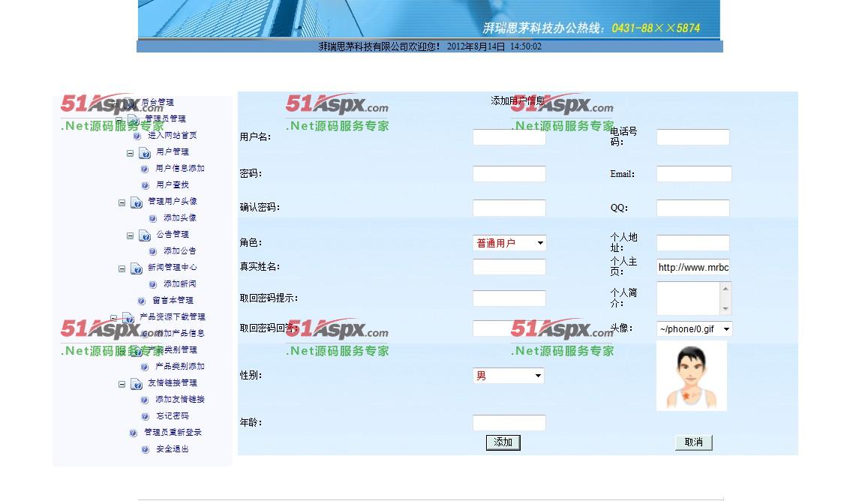Click inside the 个人简介 text area
The height and width of the screenshot is (501, 868).
point(688,298)
